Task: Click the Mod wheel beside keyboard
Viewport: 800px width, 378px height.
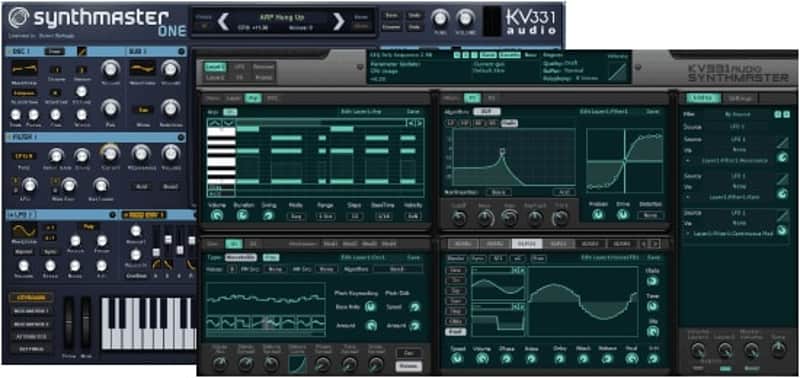Action: tap(86, 323)
